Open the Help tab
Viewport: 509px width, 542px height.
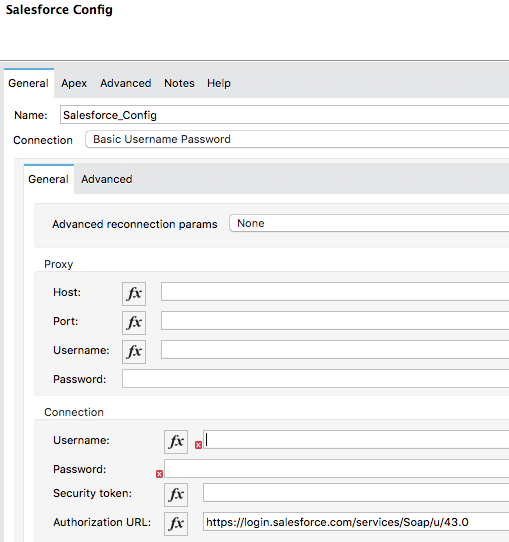click(219, 83)
